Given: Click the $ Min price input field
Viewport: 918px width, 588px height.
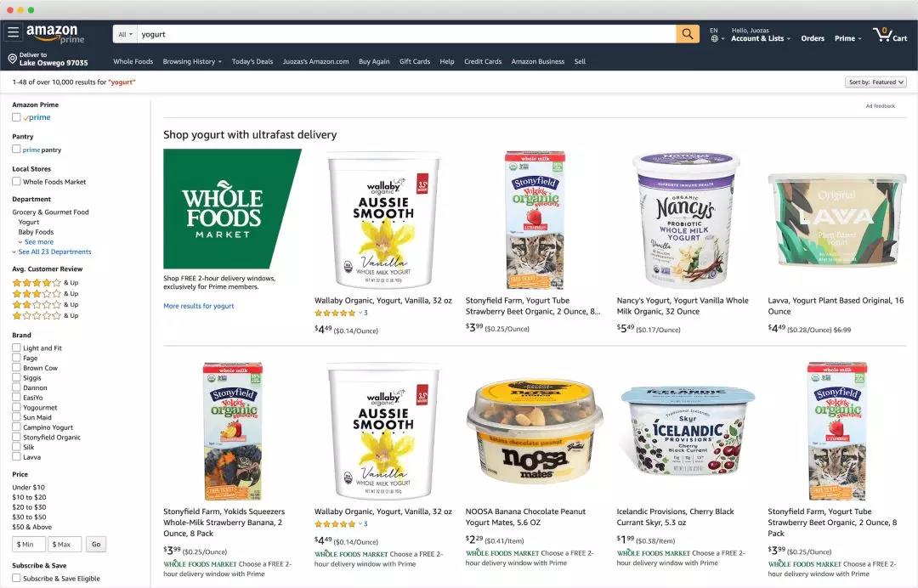Looking at the screenshot, I should 29,544.
